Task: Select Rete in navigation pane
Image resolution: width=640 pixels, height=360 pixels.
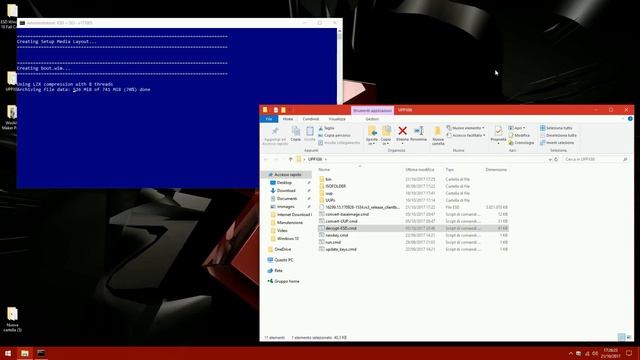Action: (x=278, y=271)
